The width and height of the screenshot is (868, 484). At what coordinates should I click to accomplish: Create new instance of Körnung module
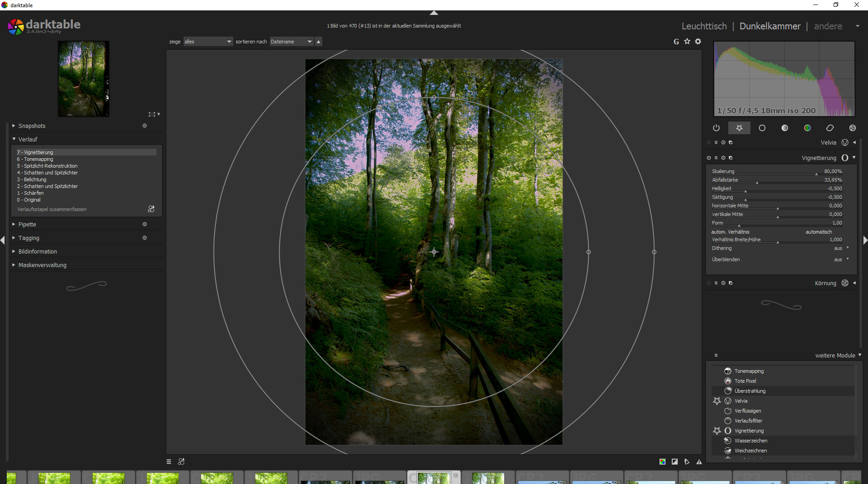click(x=731, y=283)
